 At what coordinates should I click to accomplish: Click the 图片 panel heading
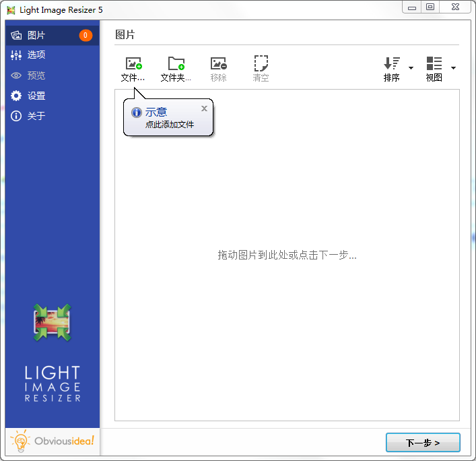coord(125,34)
